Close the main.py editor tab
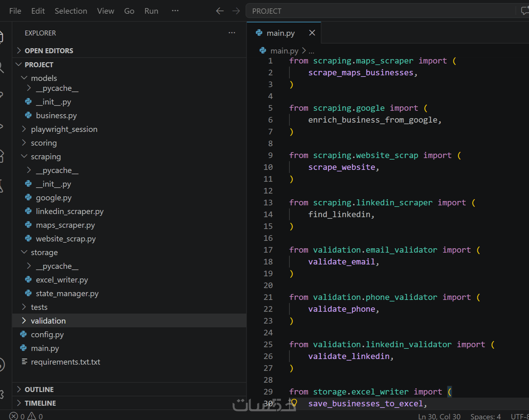The height and width of the screenshot is (420, 529). [x=312, y=33]
